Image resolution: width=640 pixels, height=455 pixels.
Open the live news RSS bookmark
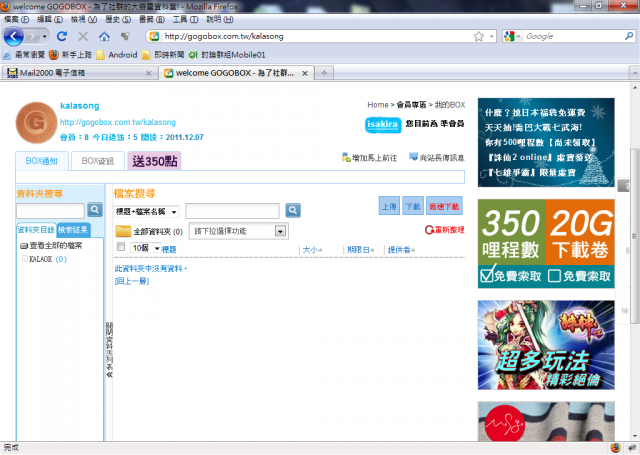tap(163, 55)
